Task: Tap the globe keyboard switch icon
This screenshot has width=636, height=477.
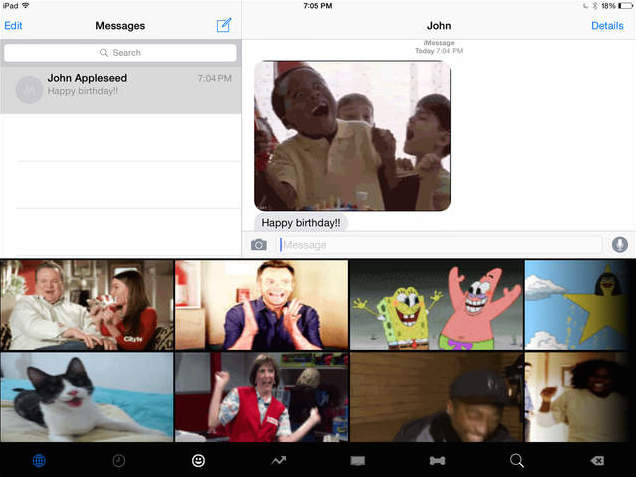Action: [x=39, y=460]
